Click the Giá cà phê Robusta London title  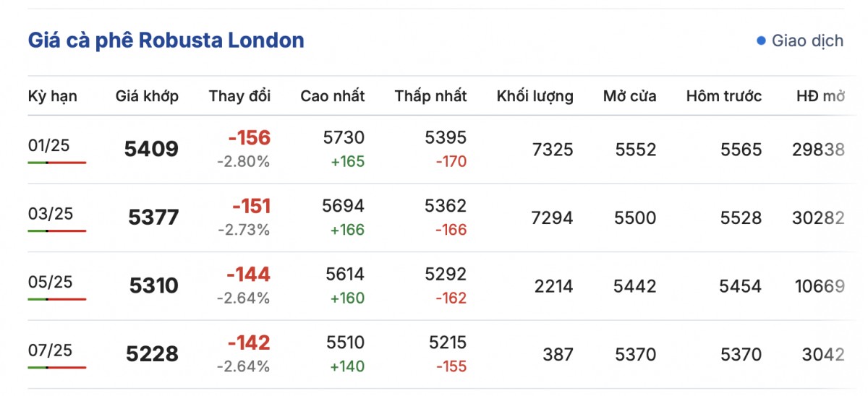(166, 40)
